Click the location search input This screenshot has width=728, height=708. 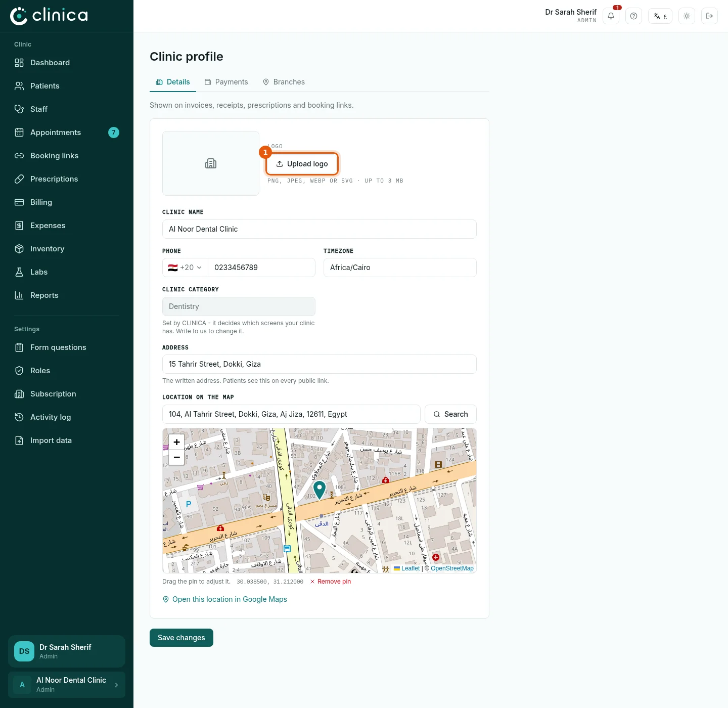pos(291,414)
